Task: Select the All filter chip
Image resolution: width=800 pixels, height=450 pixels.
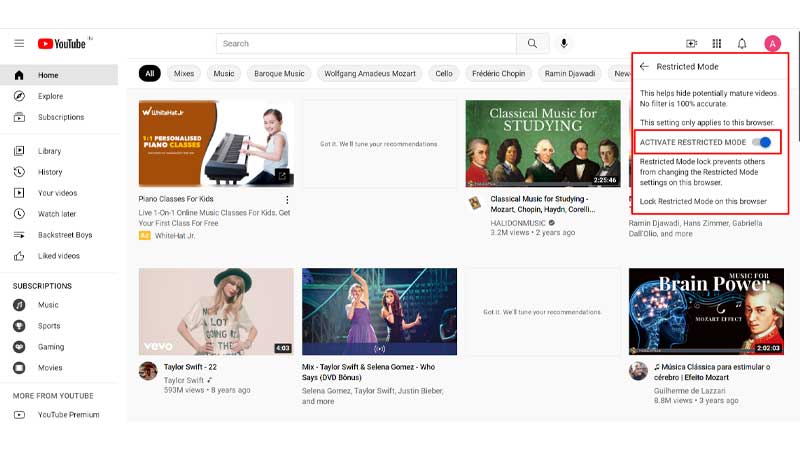Action: pos(149,73)
